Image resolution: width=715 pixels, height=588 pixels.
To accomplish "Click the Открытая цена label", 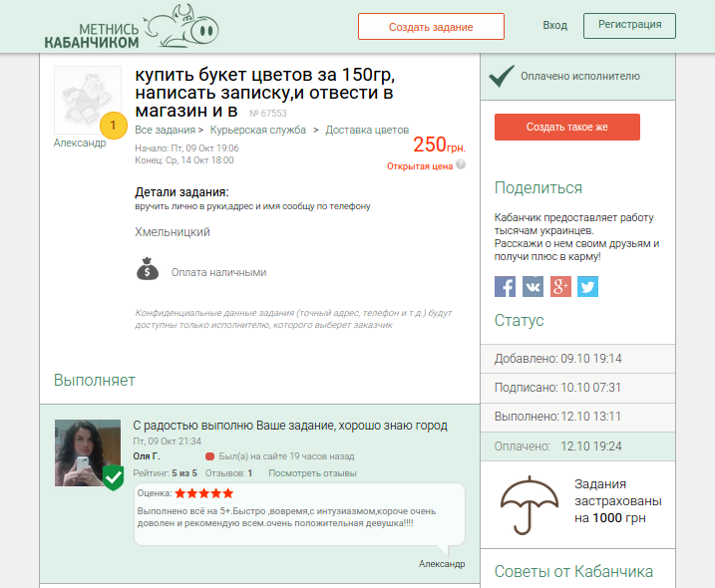I will pyautogui.click(x=420, y=166).
